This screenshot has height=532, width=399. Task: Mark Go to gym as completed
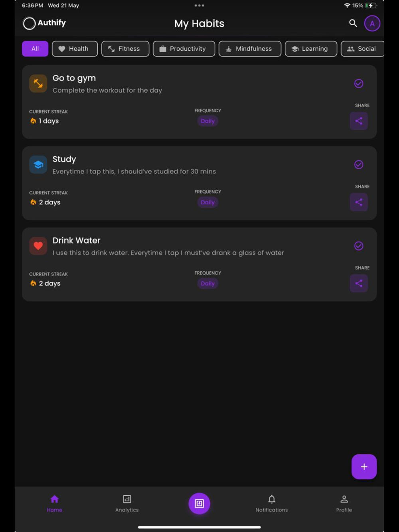coord(359,83)
